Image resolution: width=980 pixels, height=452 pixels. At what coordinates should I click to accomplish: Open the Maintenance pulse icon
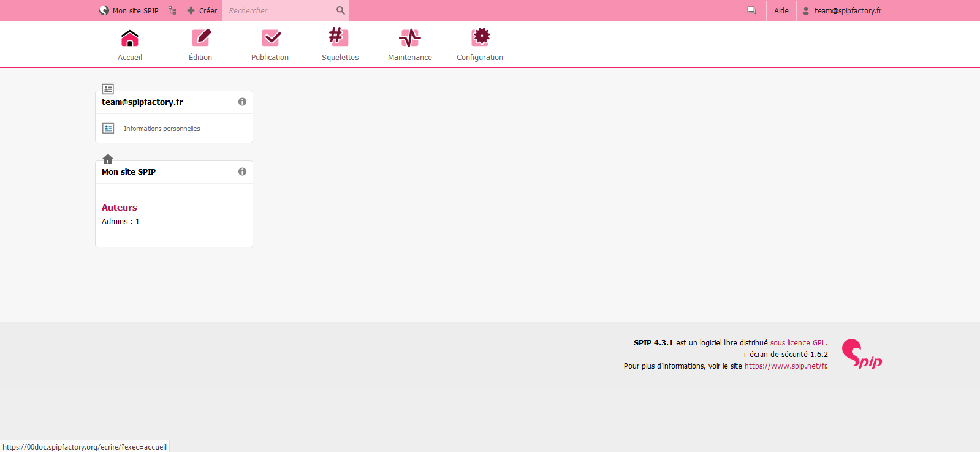pos(410,38)
